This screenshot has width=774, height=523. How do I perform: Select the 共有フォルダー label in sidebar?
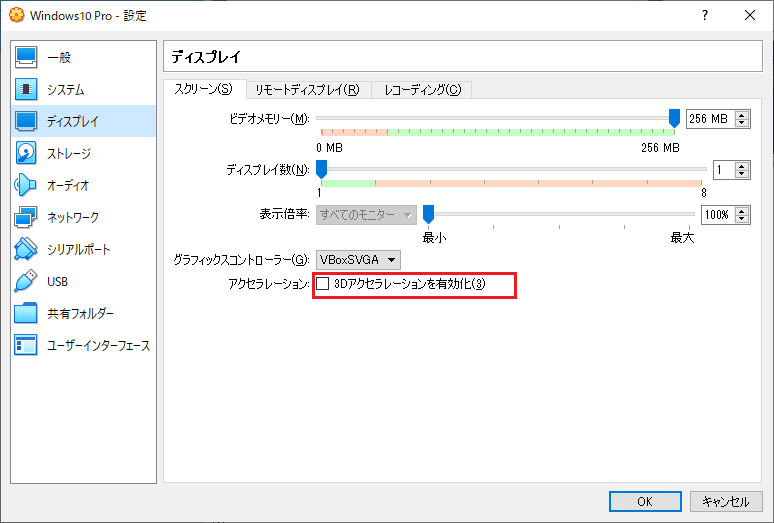coord(80,313)
